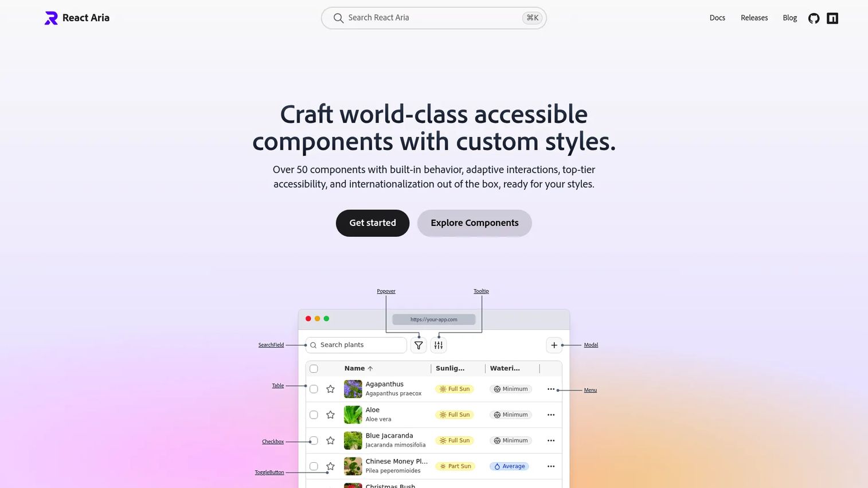
Task: Open the SearchField annotation link
Action: tap(271, 345)
